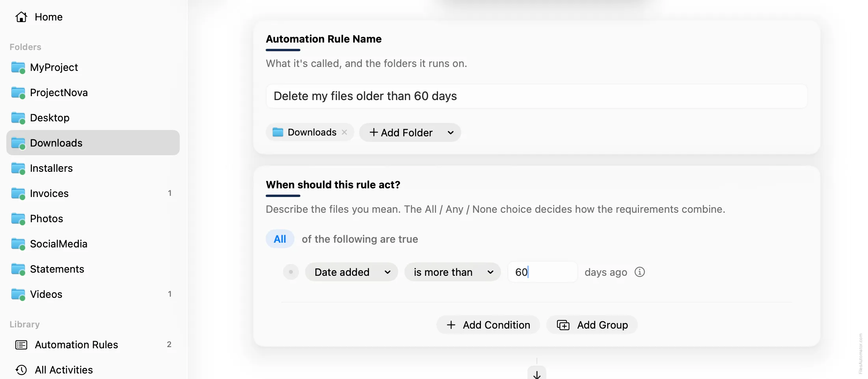868x379 pixels.
Task: Click the Videos count badge 1
Action: 170,294
